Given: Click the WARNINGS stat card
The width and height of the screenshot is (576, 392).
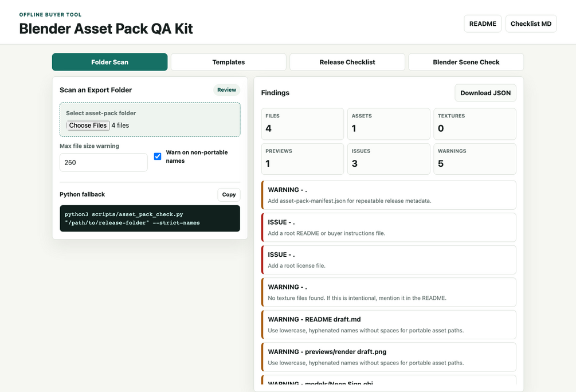Looking at the screenshot, I should click(x=475, y=159).
